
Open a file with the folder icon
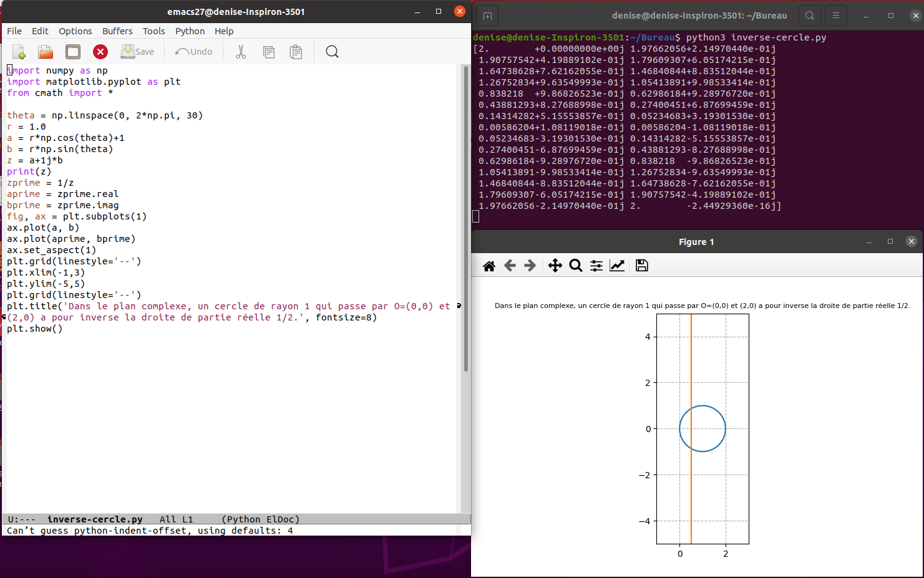click(x=46, y=52)
